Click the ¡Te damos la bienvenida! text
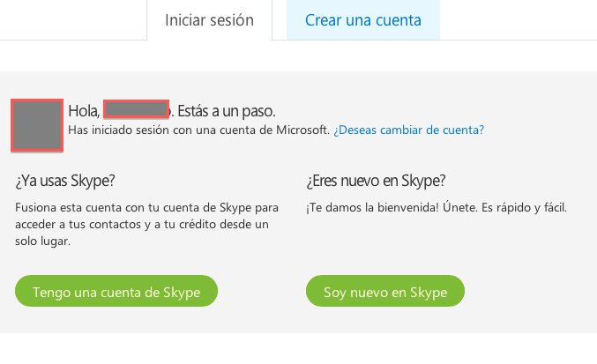Image resolution: width=597 pixels, height=364 pixels. pos(374,209)
